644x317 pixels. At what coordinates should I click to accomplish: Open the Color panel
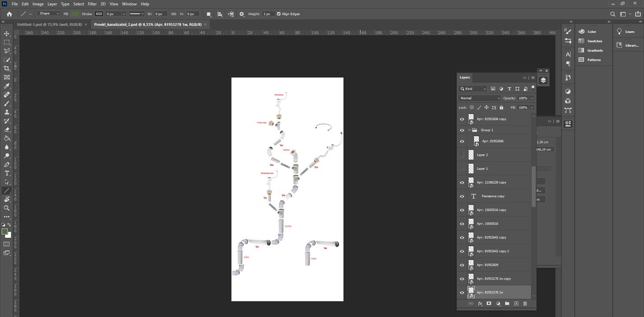pyautogui.click(x=591, y=32)
